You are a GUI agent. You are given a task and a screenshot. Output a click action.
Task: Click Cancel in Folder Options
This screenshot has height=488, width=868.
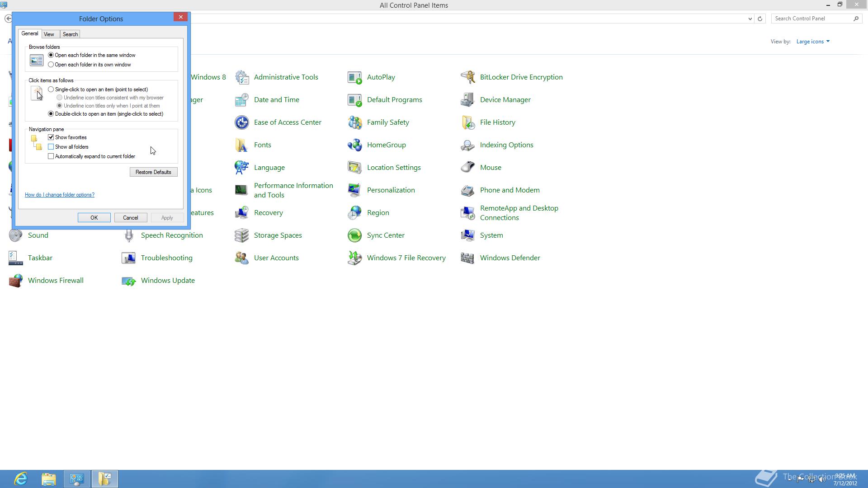tap(131, 218)
